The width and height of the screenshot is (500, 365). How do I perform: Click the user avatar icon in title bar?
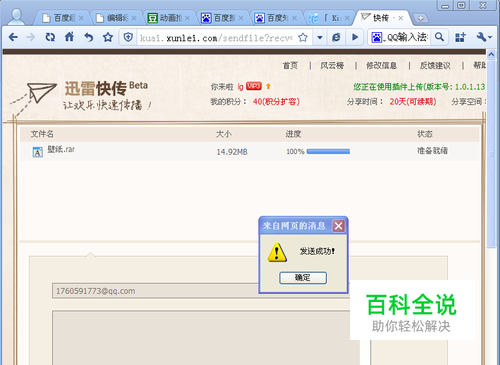click(x=16, y=17)
